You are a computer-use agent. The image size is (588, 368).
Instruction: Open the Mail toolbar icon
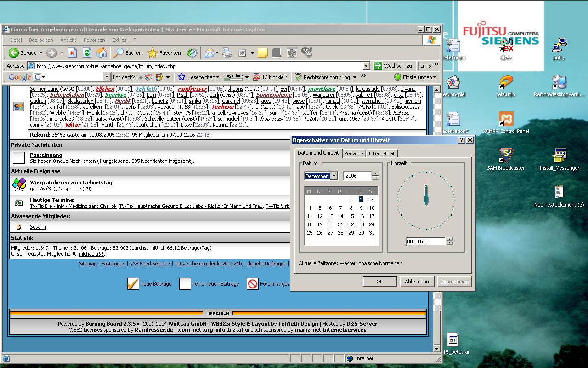(209, 53)
